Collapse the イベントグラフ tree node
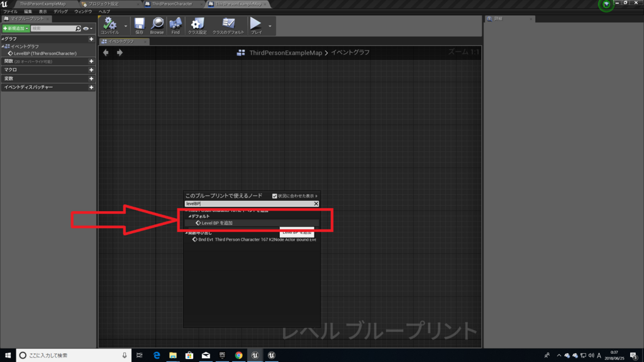The height and width of the screenshot is (362, 644). pos(3,47)
